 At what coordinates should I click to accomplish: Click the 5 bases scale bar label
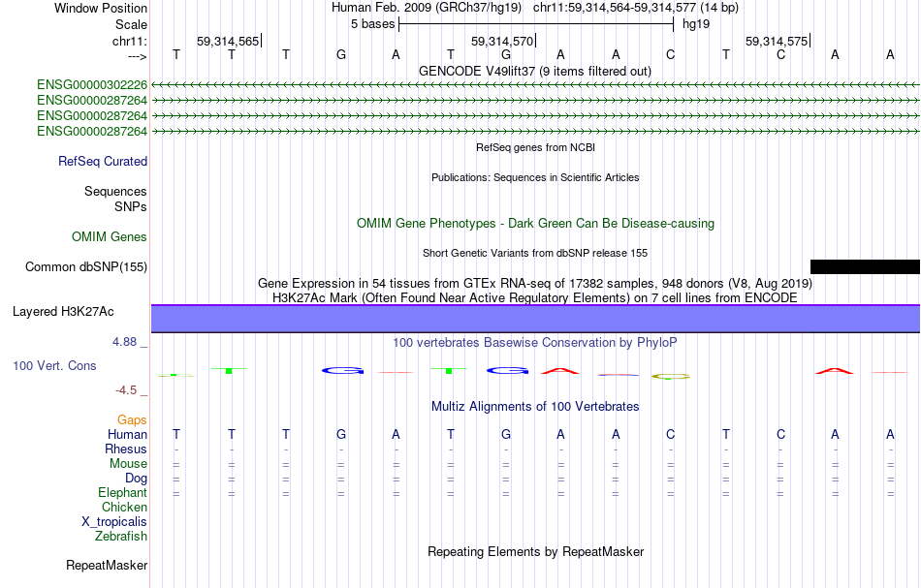(372, 24)
